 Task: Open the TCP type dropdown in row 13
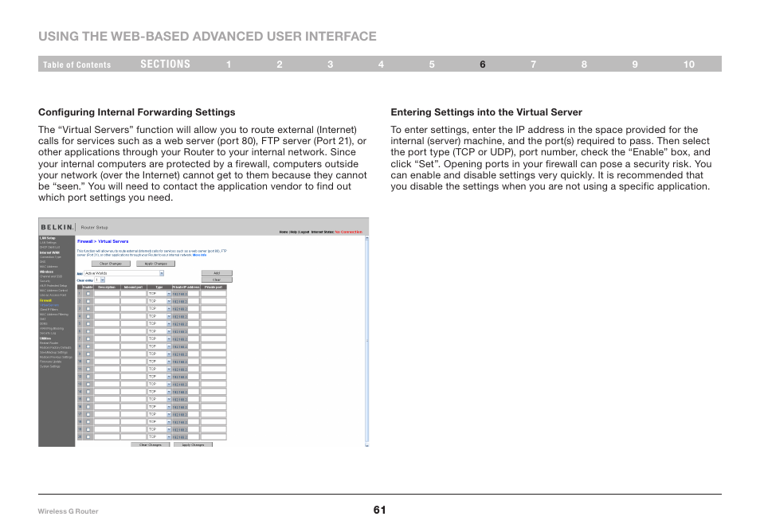point(159,384)
